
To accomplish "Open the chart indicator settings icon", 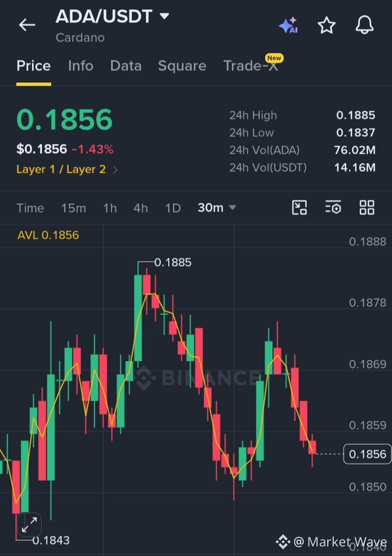I will [333, 208].
